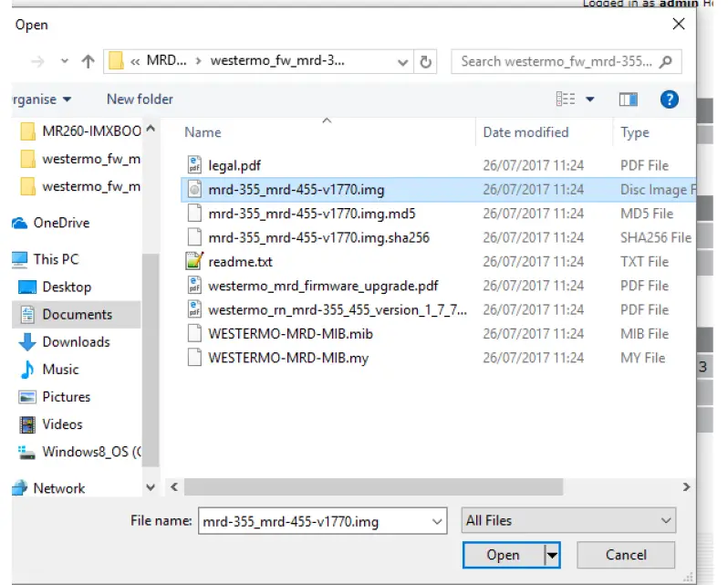
Task: Click the Cancel button
Action: pyautogui.click(x=626, y=555)
